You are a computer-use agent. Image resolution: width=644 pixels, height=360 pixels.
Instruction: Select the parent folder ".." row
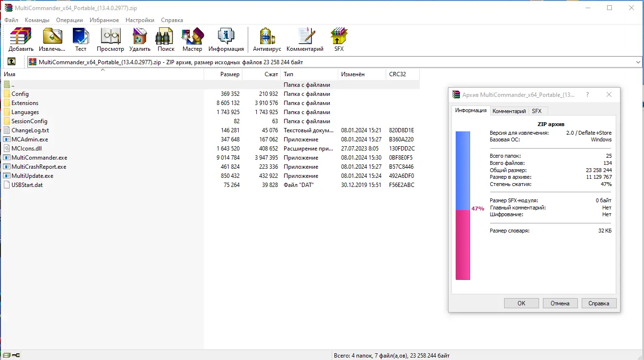pos(211,85)
